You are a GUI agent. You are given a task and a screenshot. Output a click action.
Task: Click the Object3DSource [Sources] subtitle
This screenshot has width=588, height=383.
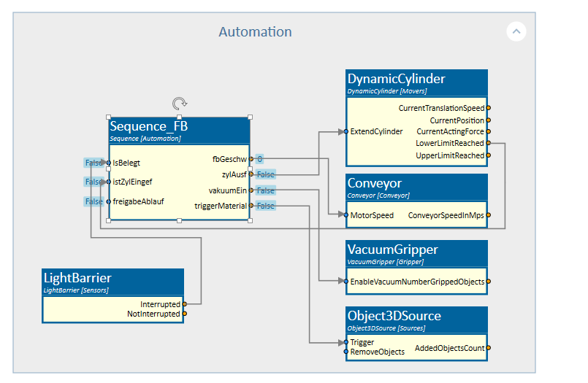pyautogui.click(x=386, y=328)
